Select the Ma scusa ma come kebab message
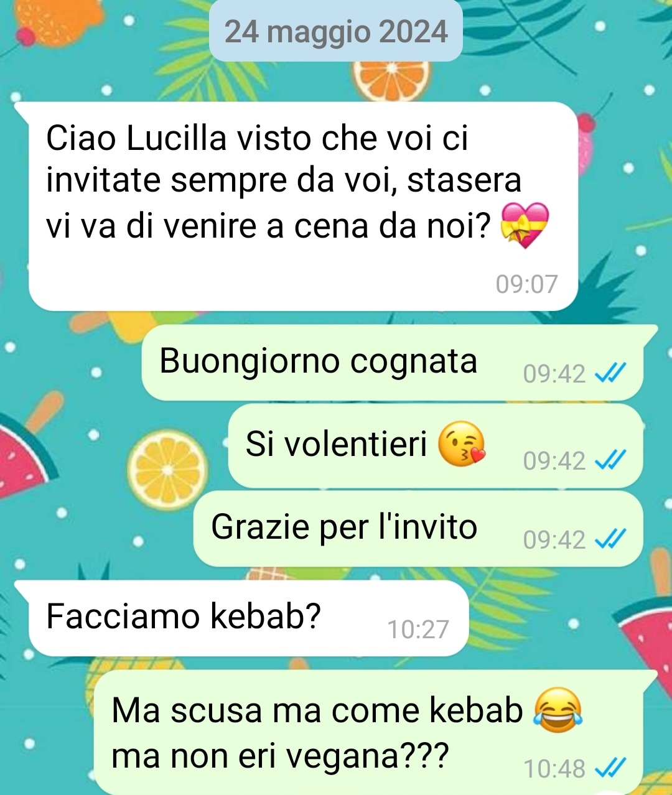Screen dimensions: 672x795 (x=368, y=732)
